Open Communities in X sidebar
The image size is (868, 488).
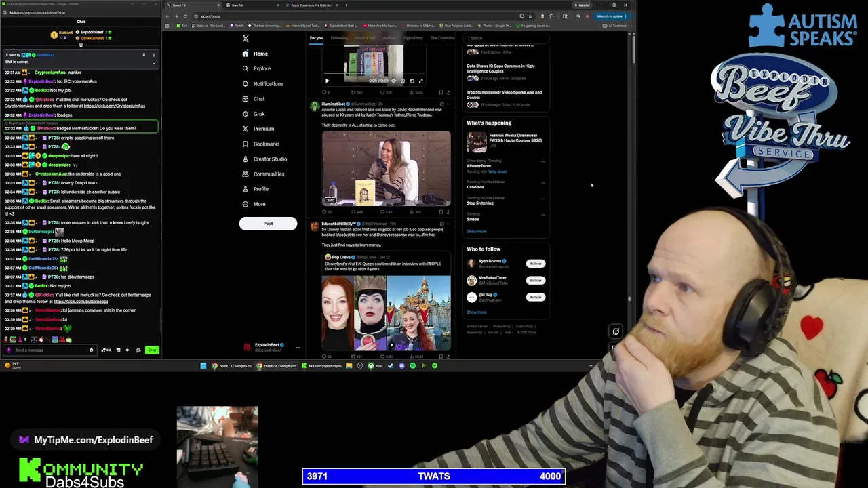click(x=263, y=174)
